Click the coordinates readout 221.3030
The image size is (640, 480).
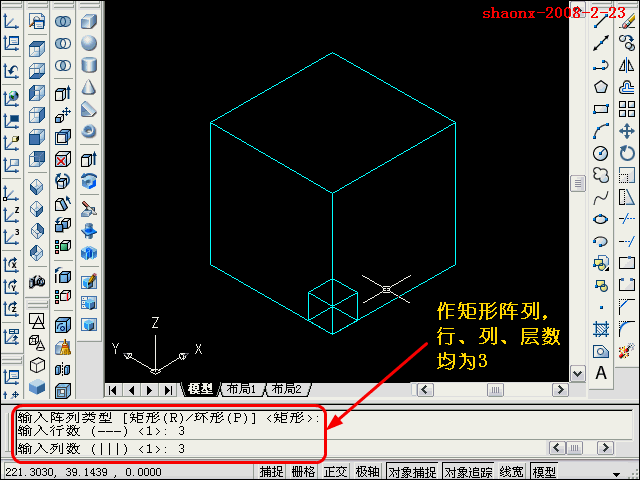click(x=84, y=472)
